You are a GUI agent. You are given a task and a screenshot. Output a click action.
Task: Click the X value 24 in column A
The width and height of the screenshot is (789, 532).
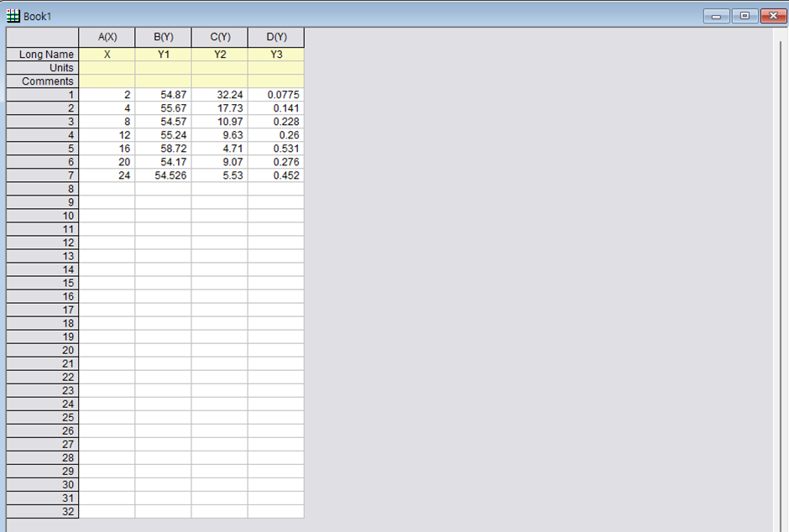tap(106, 175)
